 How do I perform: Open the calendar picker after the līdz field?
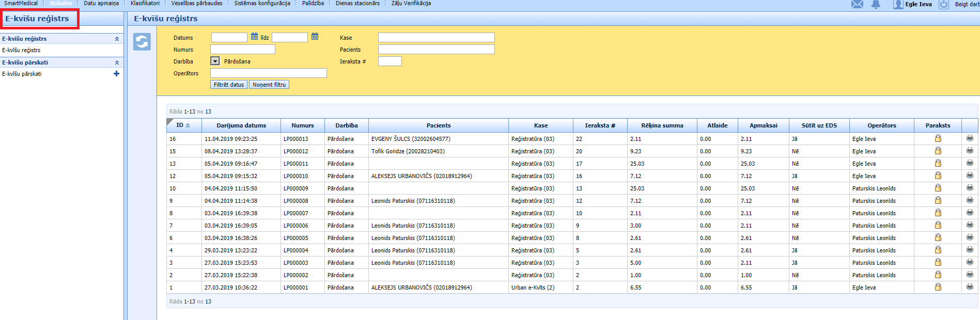point(315,37)
